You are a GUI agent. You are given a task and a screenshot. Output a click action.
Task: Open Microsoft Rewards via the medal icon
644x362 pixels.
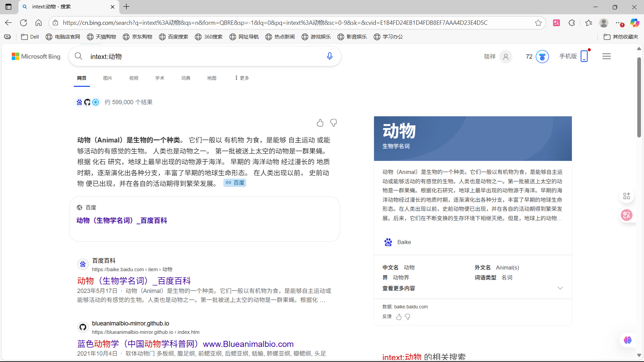point(542,56)
